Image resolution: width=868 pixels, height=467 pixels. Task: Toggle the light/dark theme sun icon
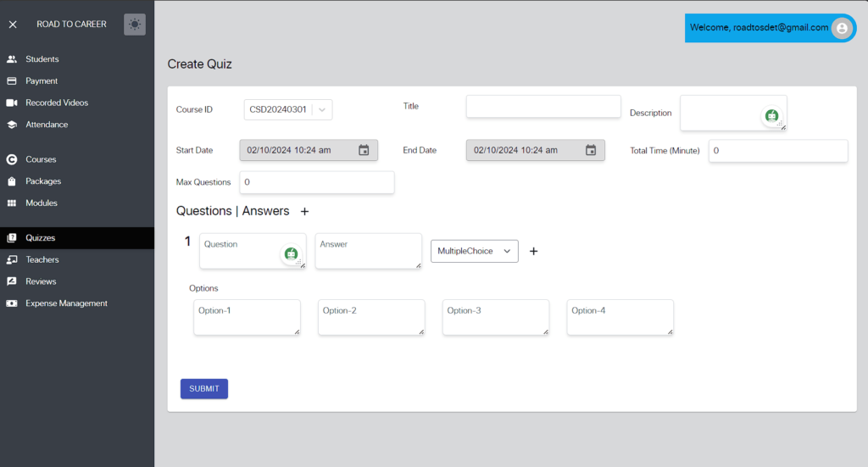pyautogui.click(x=135, y=25)
